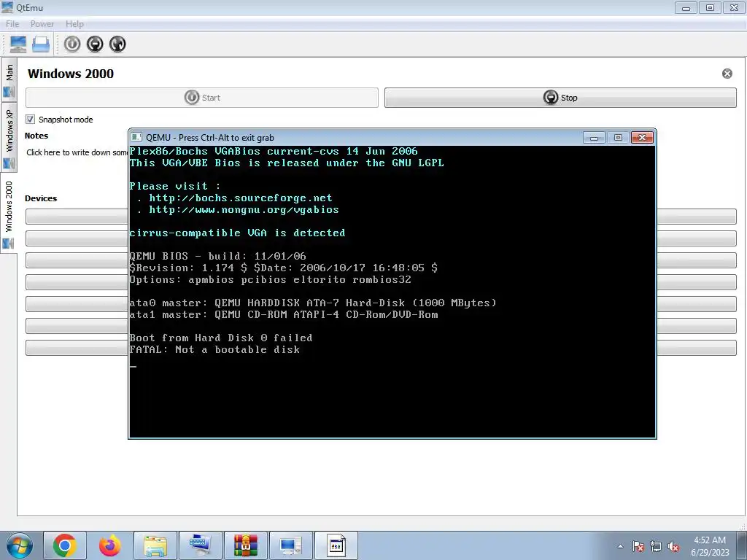Click the Devices heading

point(41,198)
